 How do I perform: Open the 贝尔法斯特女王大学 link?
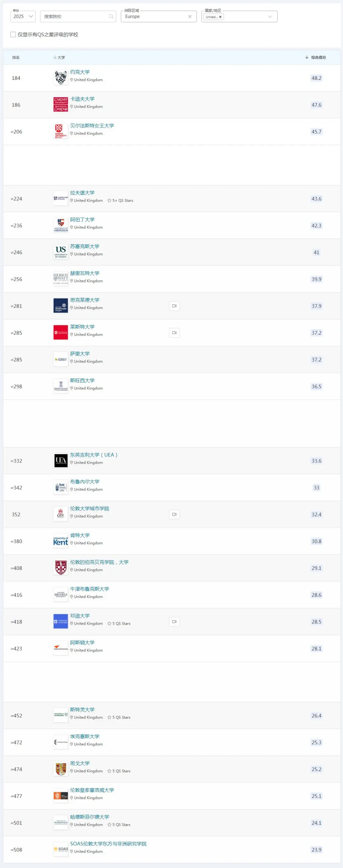tap(92, 126)
